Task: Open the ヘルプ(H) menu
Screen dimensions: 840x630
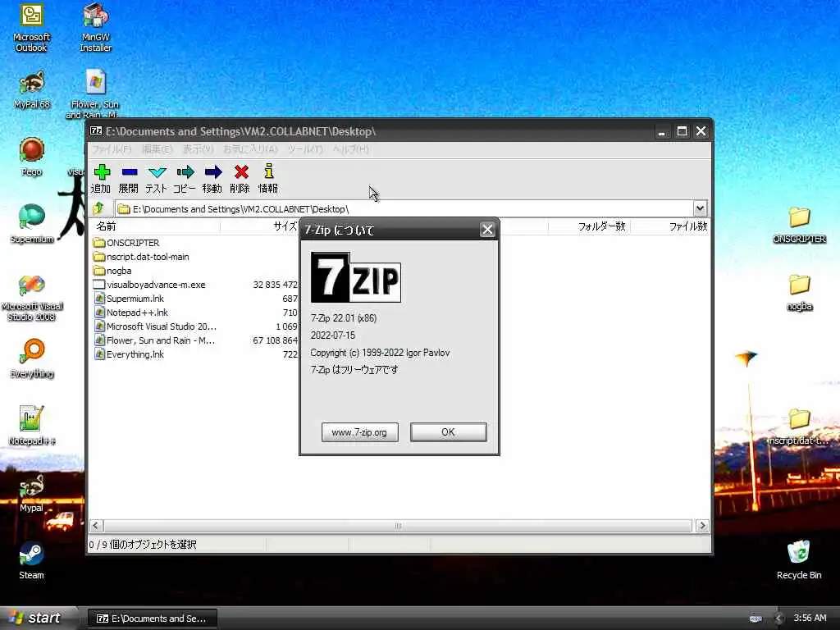Action: (351, 149)
